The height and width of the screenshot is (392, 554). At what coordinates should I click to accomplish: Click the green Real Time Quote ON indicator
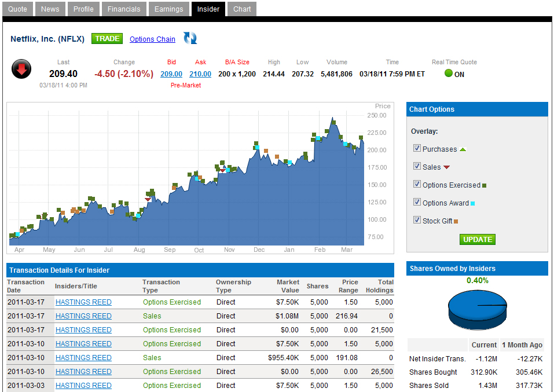click(449, 74)
